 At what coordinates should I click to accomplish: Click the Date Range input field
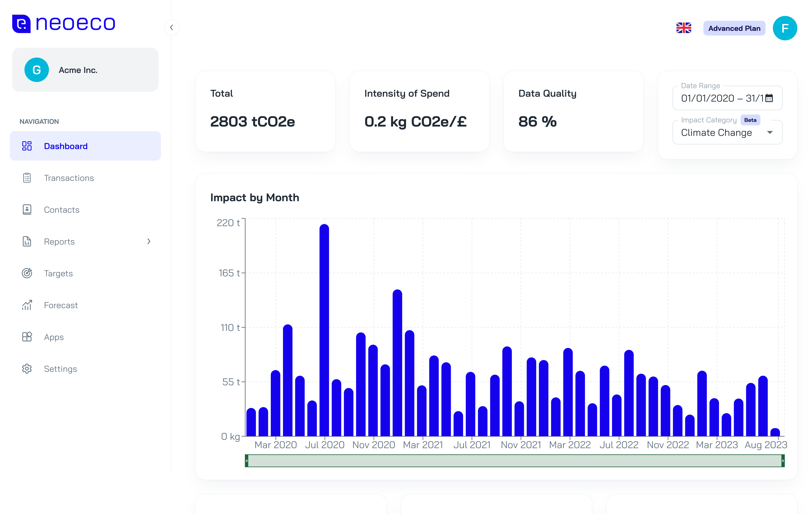tap(727, 98)
